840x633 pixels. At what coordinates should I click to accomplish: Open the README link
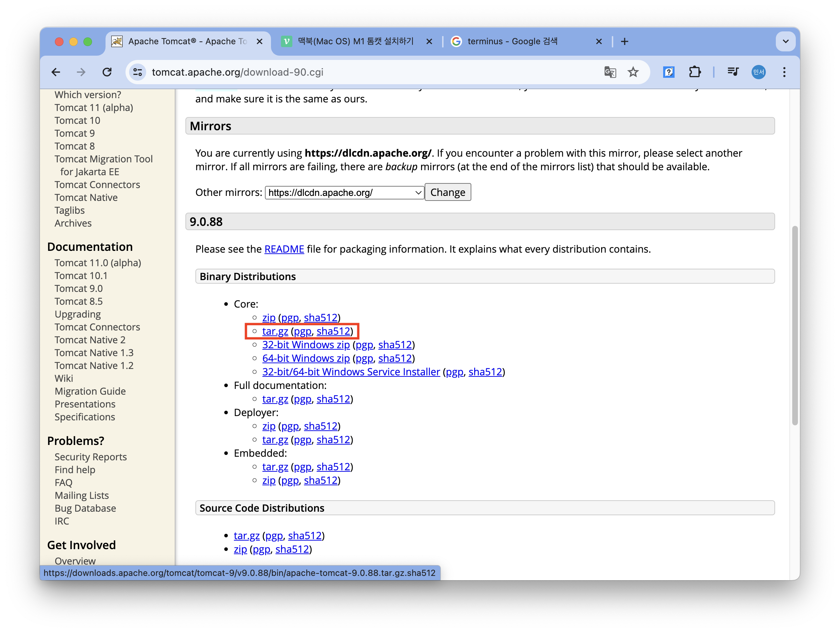click(284, 249)
